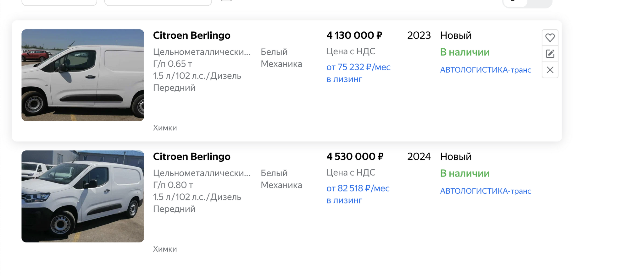Click the note/edit icon on first listing
Image resolution: width=644 pixels, height=277 pixels.
[x=550, y=54]
